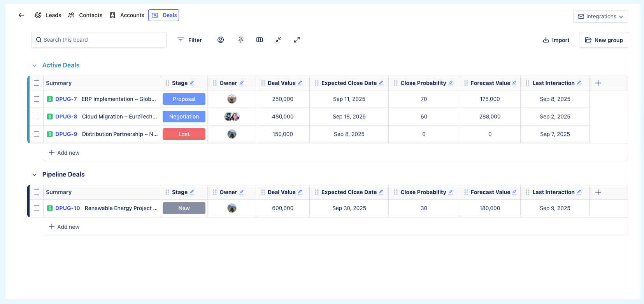
Task: Collapse the Active Deals group
Action: coord(35,65)
